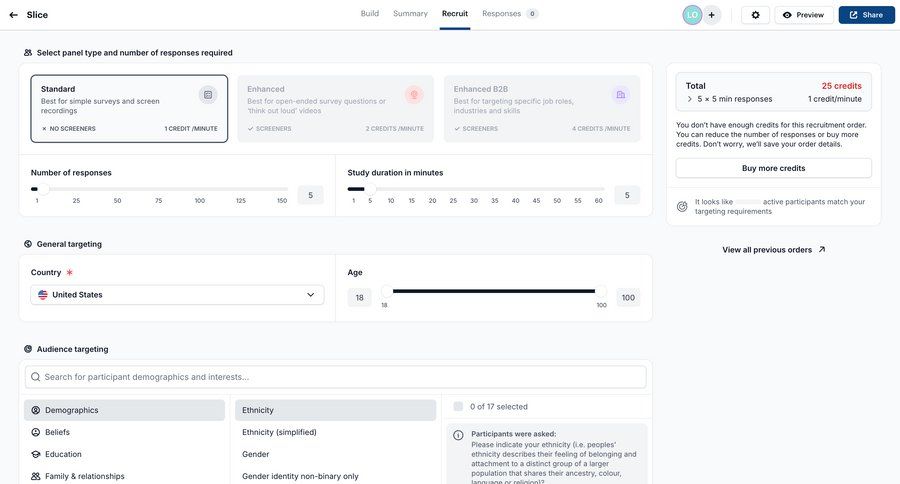Screen dimensions: 900x484
Task: Choose the Ethnicity attribute
Action: tap(336, 410)
